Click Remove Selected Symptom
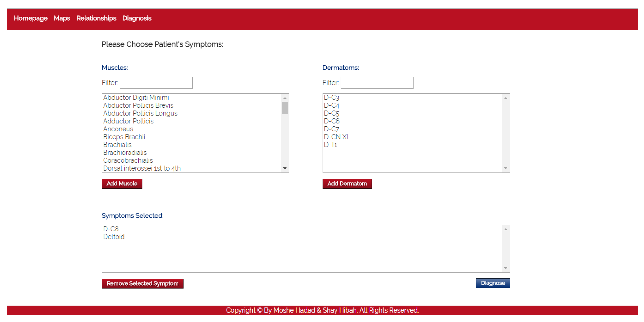Image resolution: width=644 pixels, height=322 pixels. pyautogui.click(x=142, y=283)
